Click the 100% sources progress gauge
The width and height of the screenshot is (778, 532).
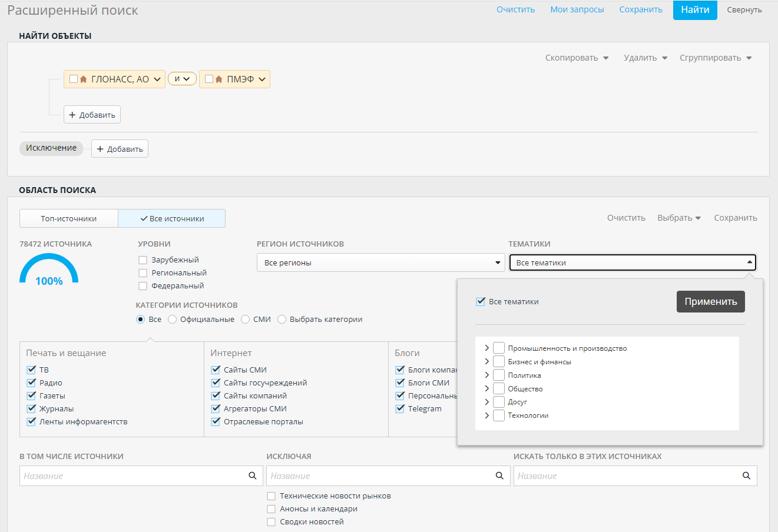tap(49, 270)
